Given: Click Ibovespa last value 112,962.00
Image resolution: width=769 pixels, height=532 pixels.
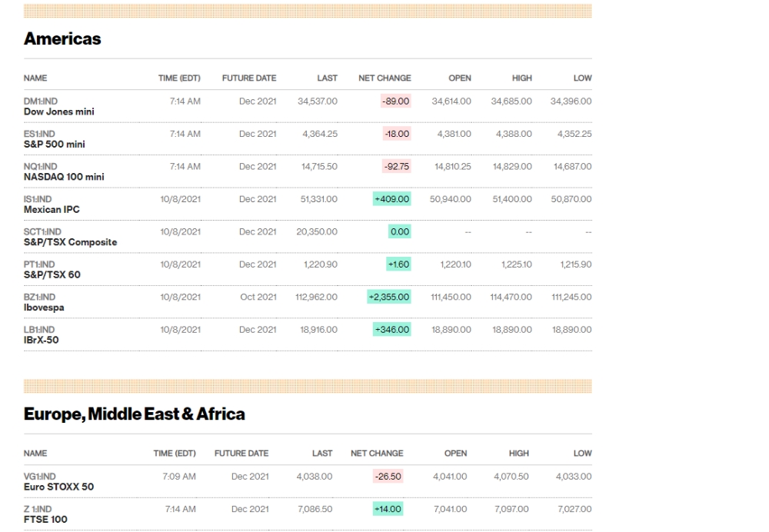Looking at the screenshot, I should [316, 297].
